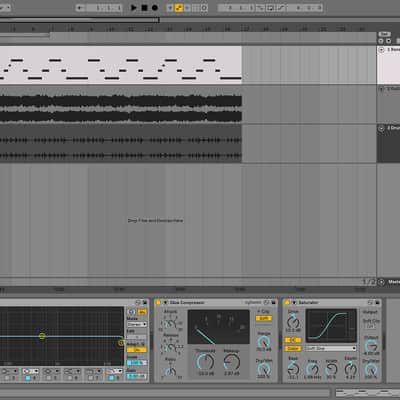The image size is (400, 400).
Task: Start playback with the Play button
Action: coord(133,7)
